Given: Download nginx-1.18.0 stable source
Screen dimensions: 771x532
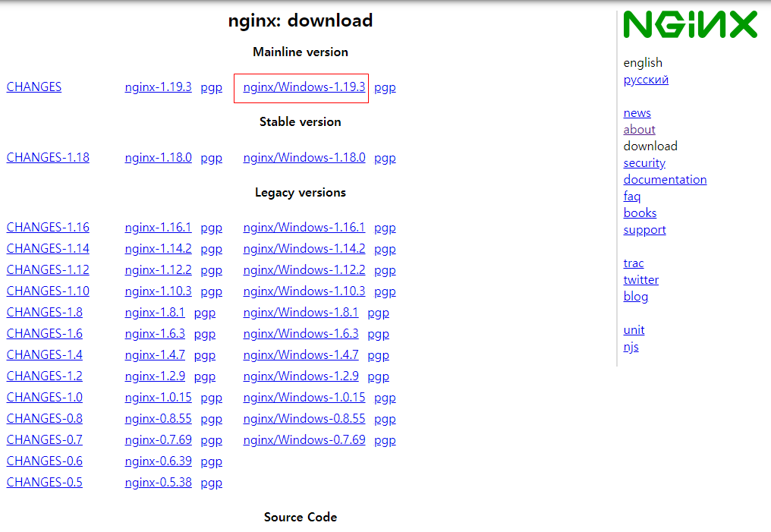Looking at the screenshot, I should tap(159, 157).
